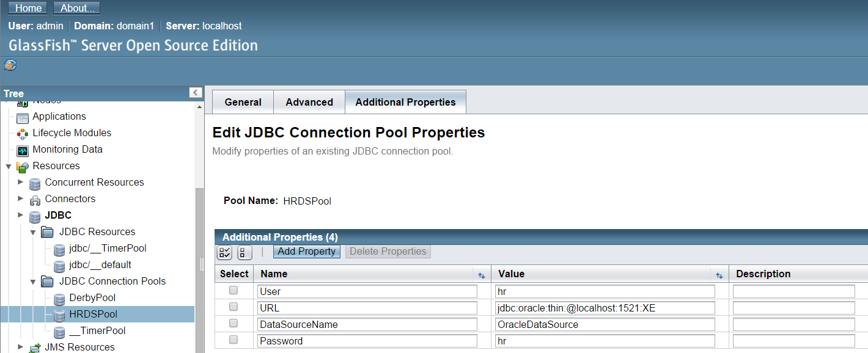Check the URL row's Select checkbox

tap(233, 307)
